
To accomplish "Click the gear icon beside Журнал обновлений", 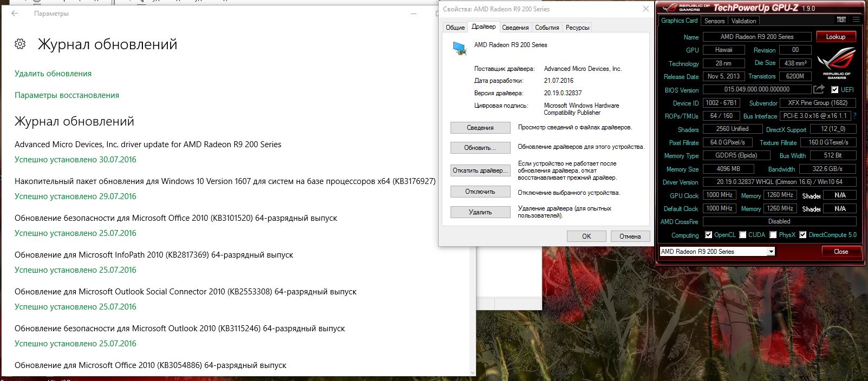I will coord(21,44).
